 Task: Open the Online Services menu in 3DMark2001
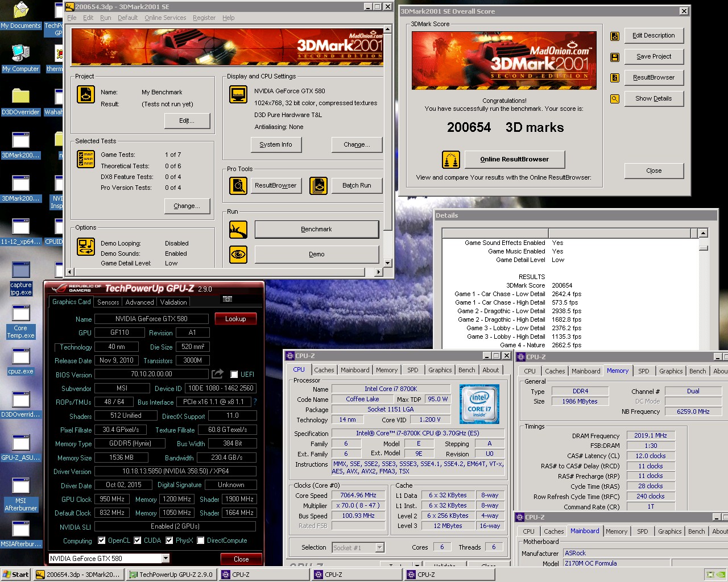[x=165, y=18]
